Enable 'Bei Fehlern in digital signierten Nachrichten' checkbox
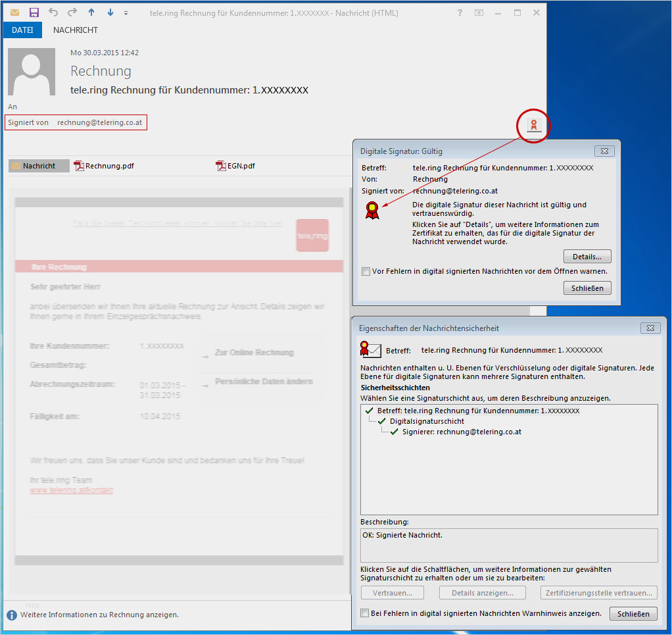Image resolution: width=672 pixels, height=635 pixels. (x=364, y=613)
